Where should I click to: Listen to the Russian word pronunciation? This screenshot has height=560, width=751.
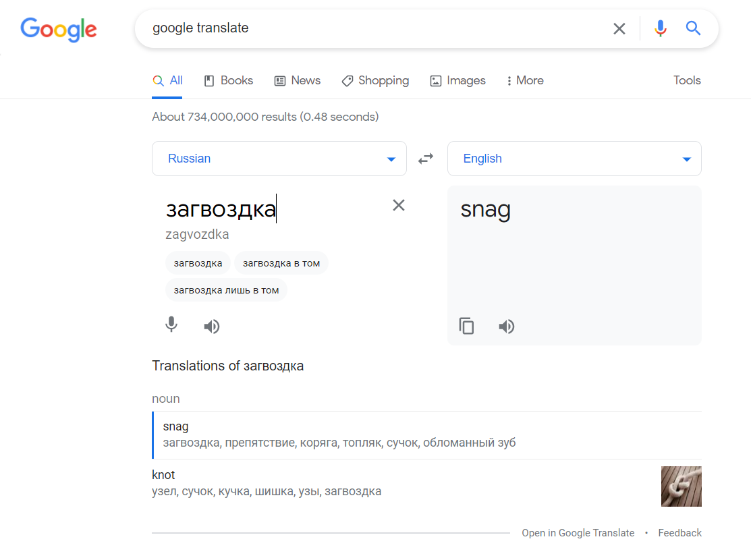[x=212, y=327]
